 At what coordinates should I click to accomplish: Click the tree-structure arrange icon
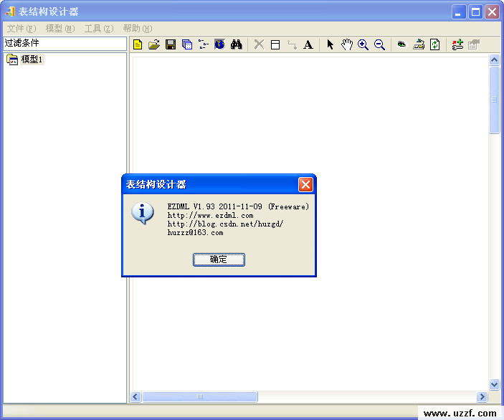point(203,44)
